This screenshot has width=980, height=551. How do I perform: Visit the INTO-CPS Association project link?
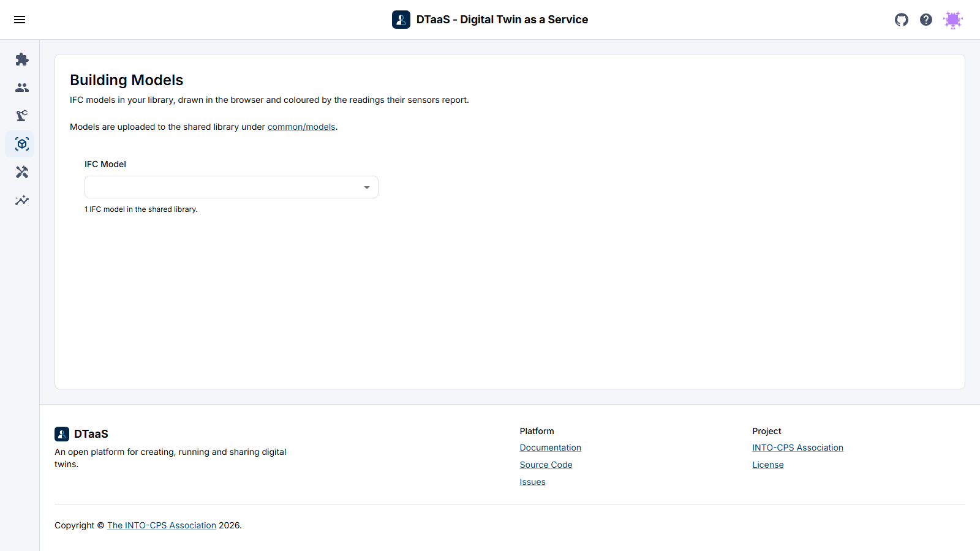tap(798, 448)
